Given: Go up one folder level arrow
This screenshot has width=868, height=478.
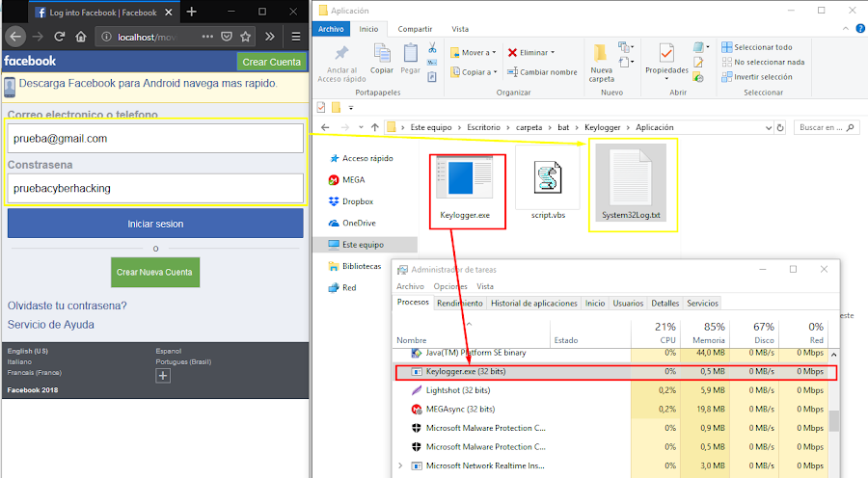Looking at the screenshot, I should pyautogui.click(x=375, y=127).
